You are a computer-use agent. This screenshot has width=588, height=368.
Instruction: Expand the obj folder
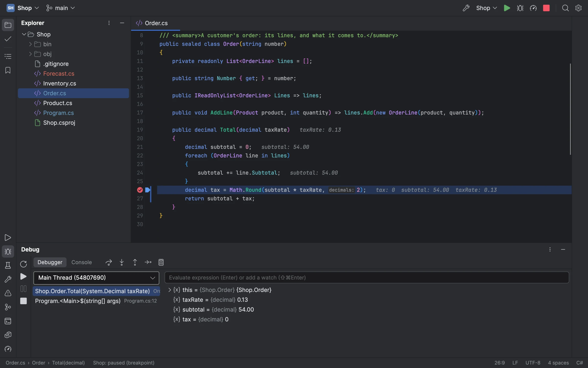30,54
